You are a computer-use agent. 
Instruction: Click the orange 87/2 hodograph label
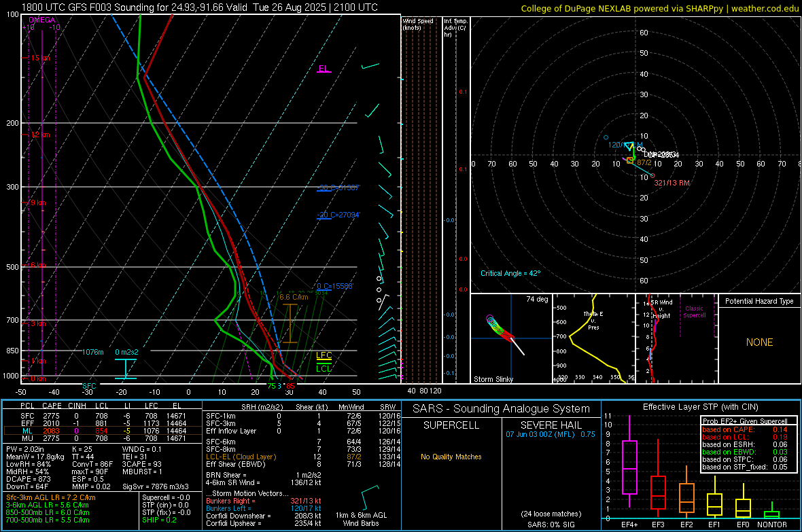[644, 162]
